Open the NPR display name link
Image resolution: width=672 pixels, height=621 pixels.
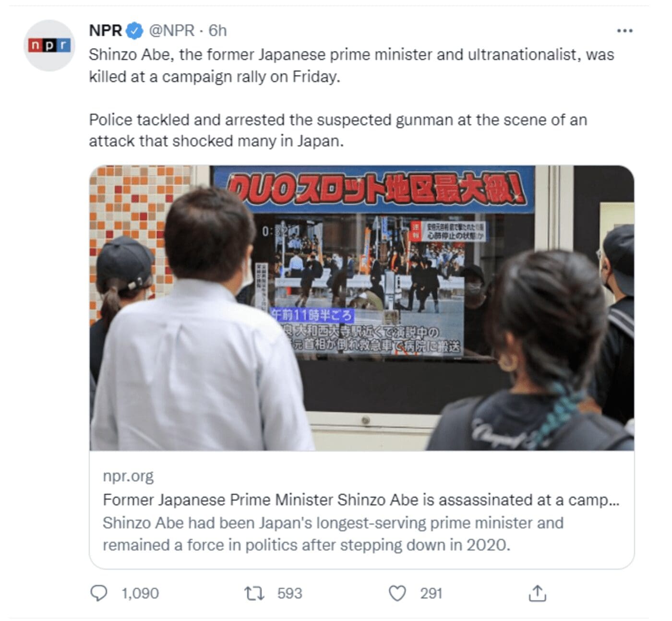click(x=106, y=31)
